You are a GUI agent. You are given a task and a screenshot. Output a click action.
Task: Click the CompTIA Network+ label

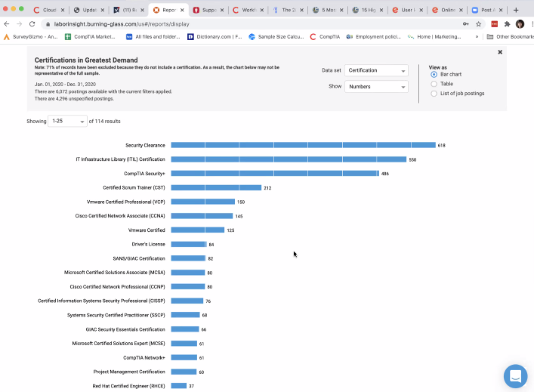point(144,357)
